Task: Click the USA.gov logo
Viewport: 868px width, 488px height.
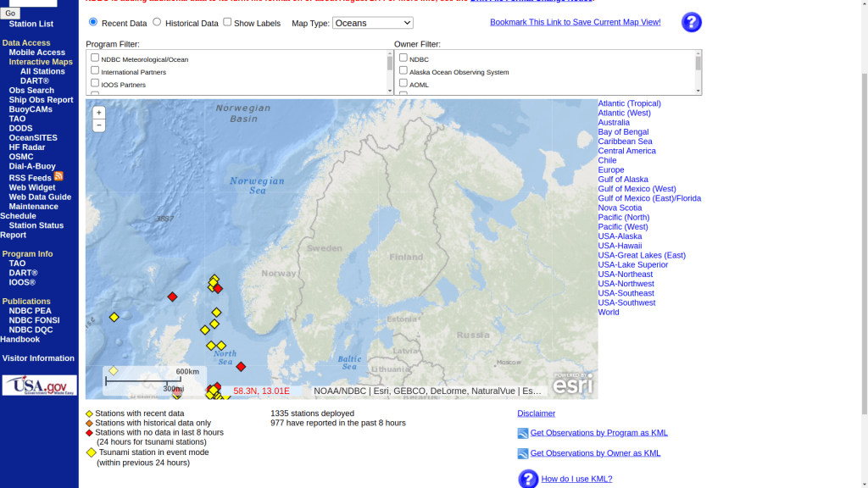Action: tap(39, 385)
